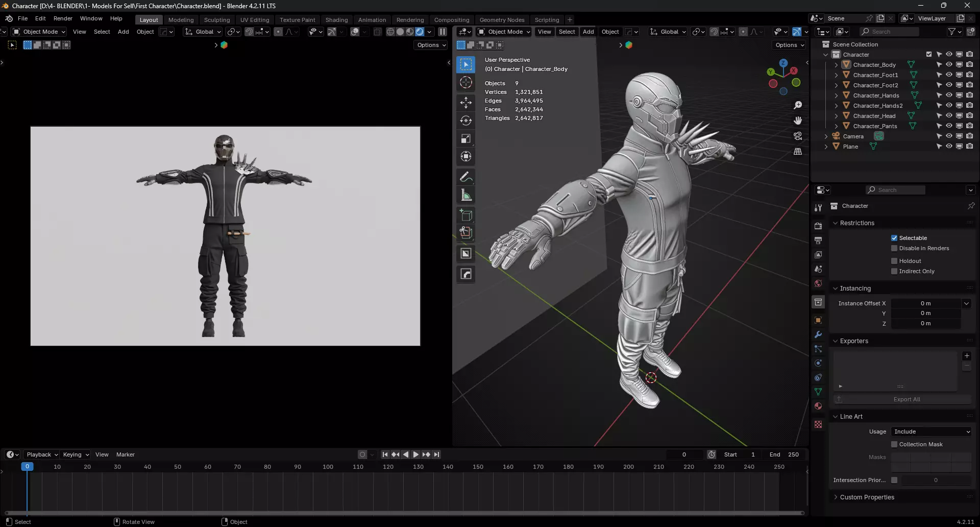Toggle camera view icon in viewport
The image size is (980, 527).
point(798,136)
